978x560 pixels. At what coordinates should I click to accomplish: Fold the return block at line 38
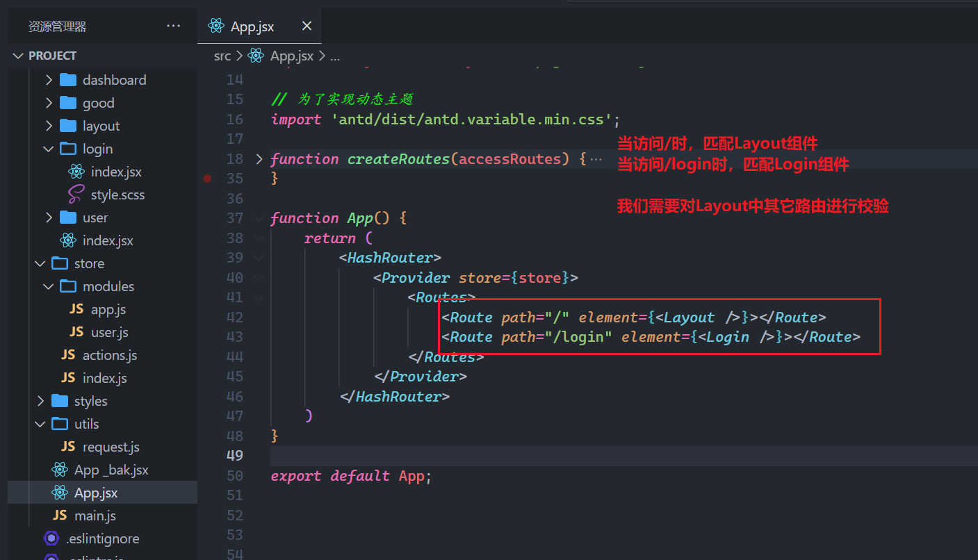[x=259, y=238]
